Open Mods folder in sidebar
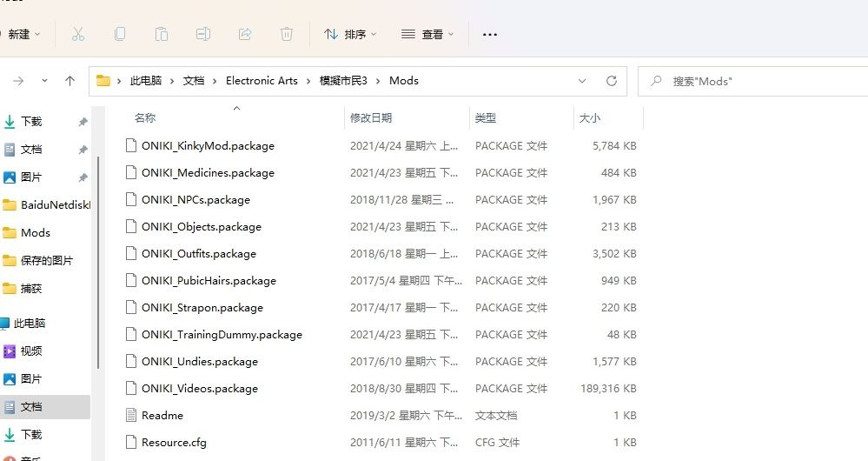Image resolution: width=868 pixels, height=461 pixels. point(36,233)
